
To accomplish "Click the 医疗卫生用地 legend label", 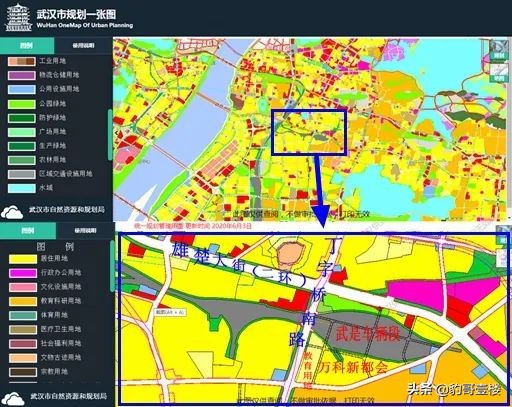I will pos(61,329).
